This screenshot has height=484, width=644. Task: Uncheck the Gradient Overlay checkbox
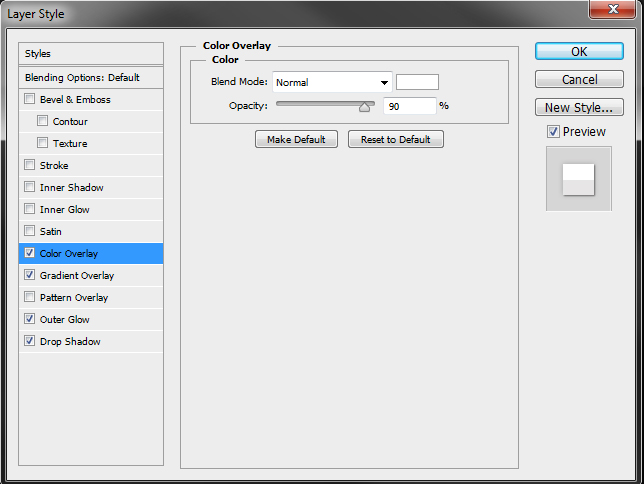30,275
